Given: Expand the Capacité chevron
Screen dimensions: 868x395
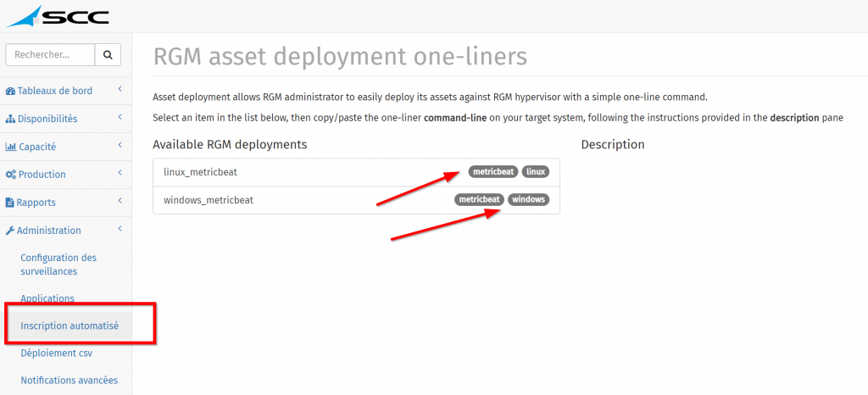Looking at the screenshot, I should (x=120, y=145).
